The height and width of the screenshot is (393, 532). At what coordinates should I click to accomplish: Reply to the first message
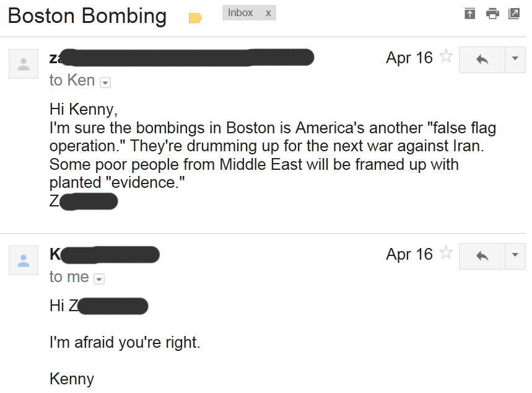482,60
